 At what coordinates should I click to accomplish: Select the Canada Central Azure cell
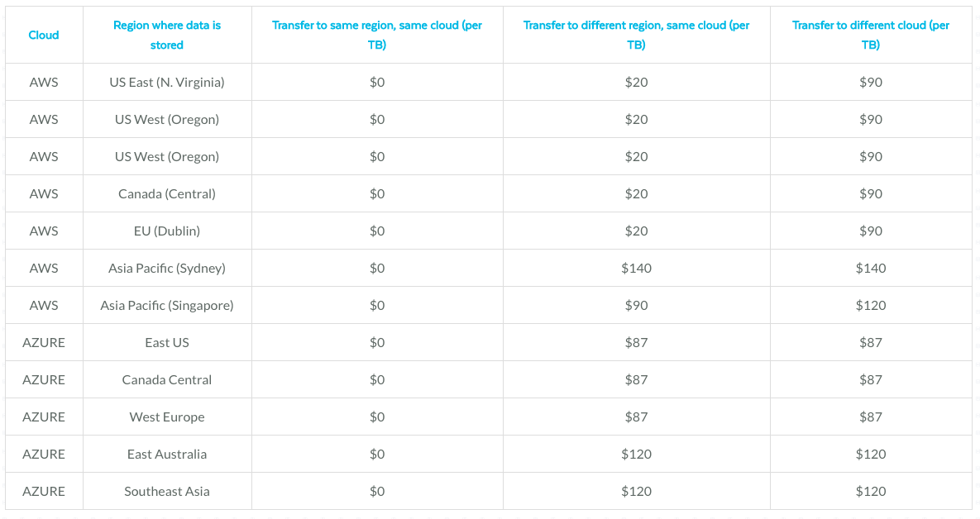(167, 379)
